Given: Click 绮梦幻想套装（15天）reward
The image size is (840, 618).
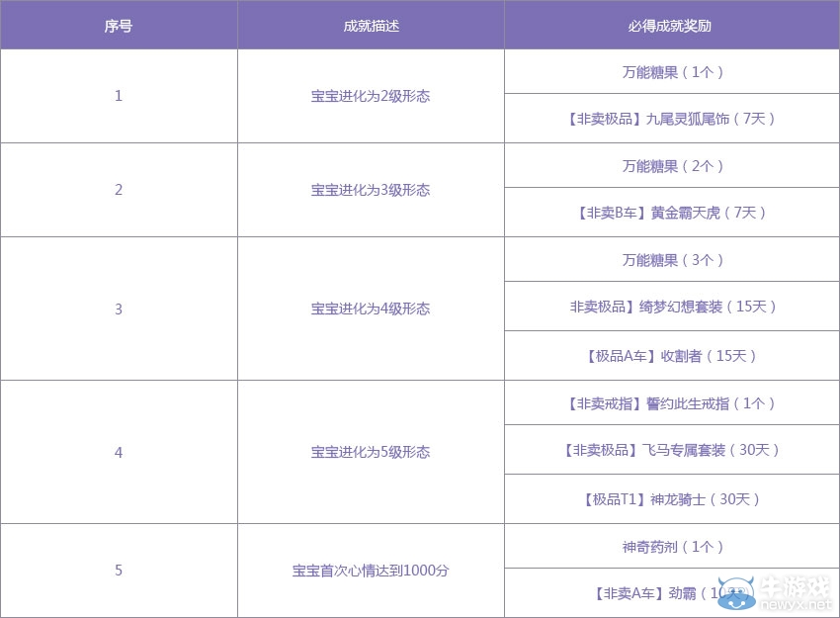Looking at the screenshot, I should click(x=671, y=307).
